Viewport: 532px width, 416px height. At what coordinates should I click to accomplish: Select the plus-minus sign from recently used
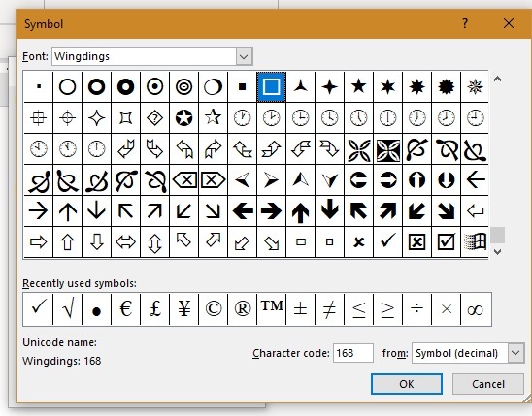(301, 309)
